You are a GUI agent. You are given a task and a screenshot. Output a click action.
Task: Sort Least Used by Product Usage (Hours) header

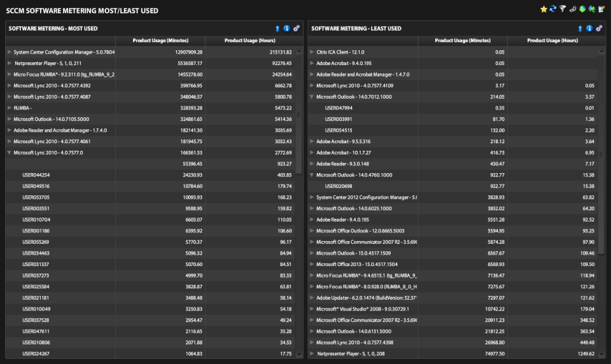(552, 41)
